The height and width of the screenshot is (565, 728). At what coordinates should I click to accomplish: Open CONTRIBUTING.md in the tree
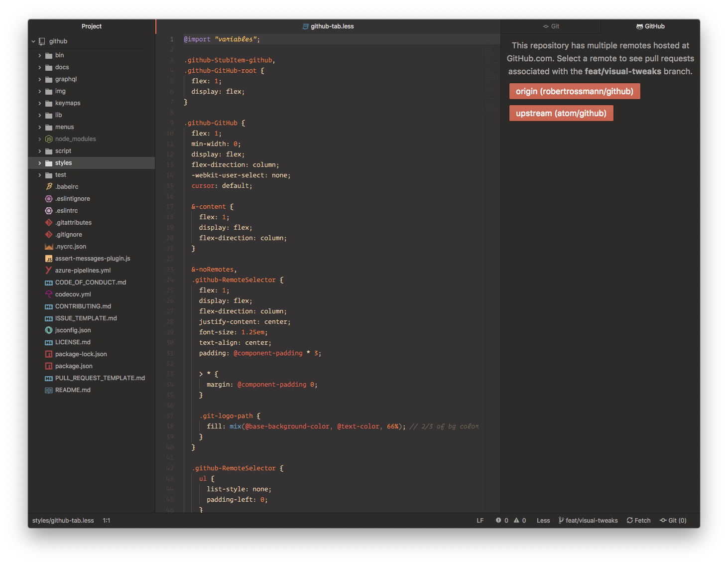tap(92, 306)
